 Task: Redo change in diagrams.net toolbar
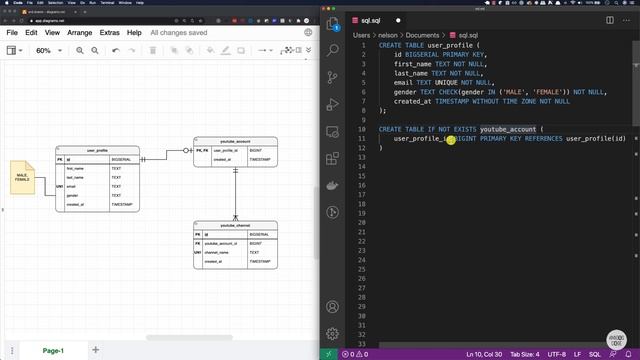131,51
